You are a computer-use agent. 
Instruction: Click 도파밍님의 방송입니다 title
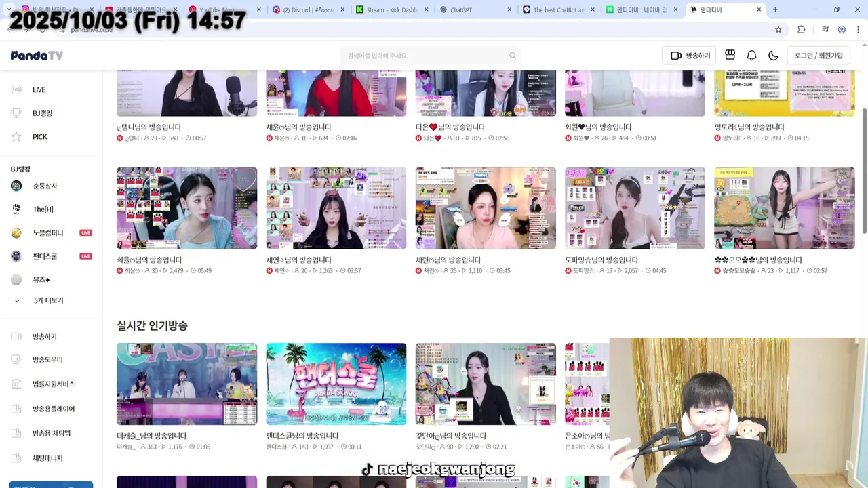click(601, 260)
